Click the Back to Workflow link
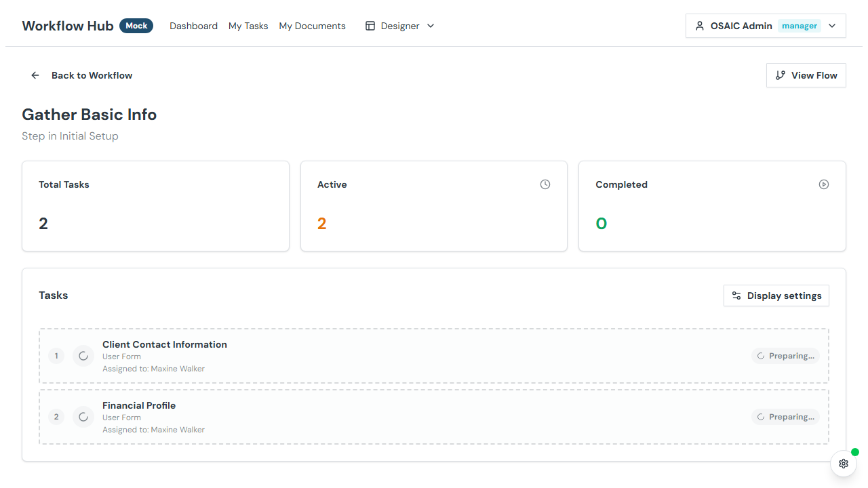 [x=92, y=75]
